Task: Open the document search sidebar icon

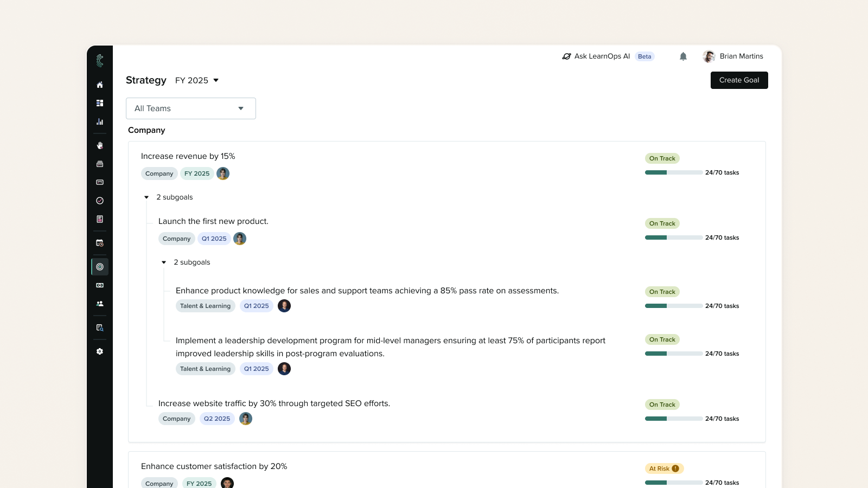Action: 100,328
